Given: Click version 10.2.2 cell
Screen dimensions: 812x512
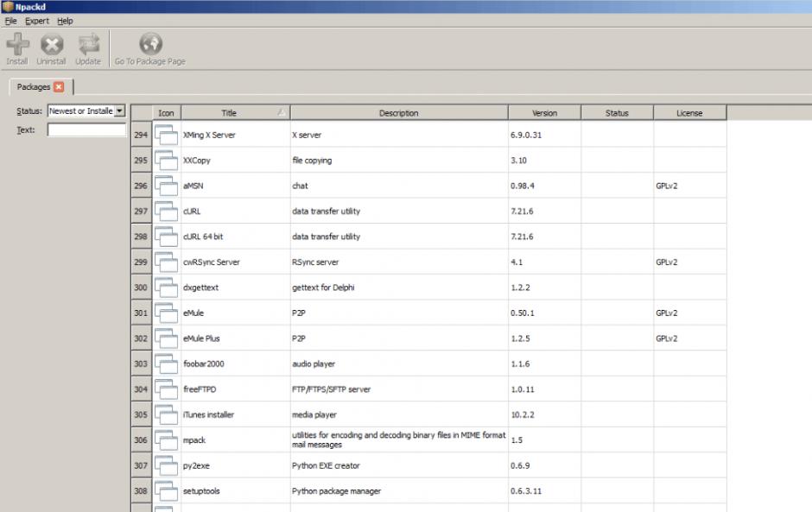Looking at the screenshot, I should tap(545, 414).
